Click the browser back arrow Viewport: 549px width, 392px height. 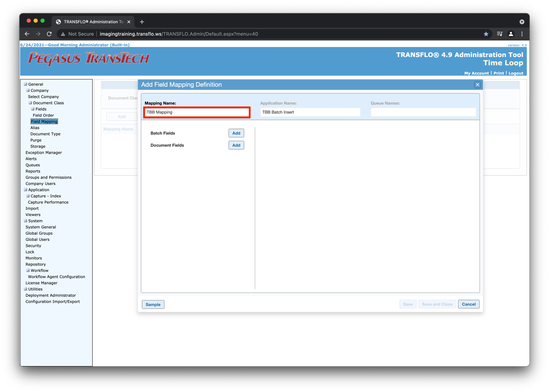click(x=27, y=34)
